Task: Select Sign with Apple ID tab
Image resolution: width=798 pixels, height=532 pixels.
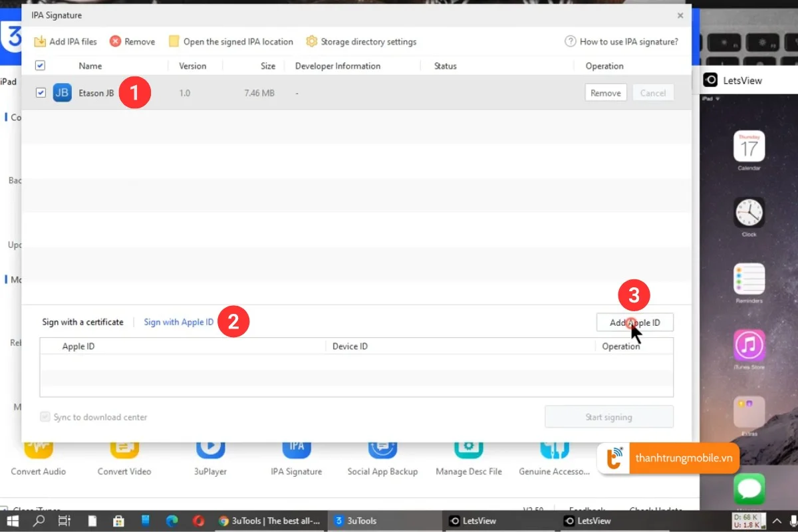Action: pyautogui.click(x=179, y=322)
